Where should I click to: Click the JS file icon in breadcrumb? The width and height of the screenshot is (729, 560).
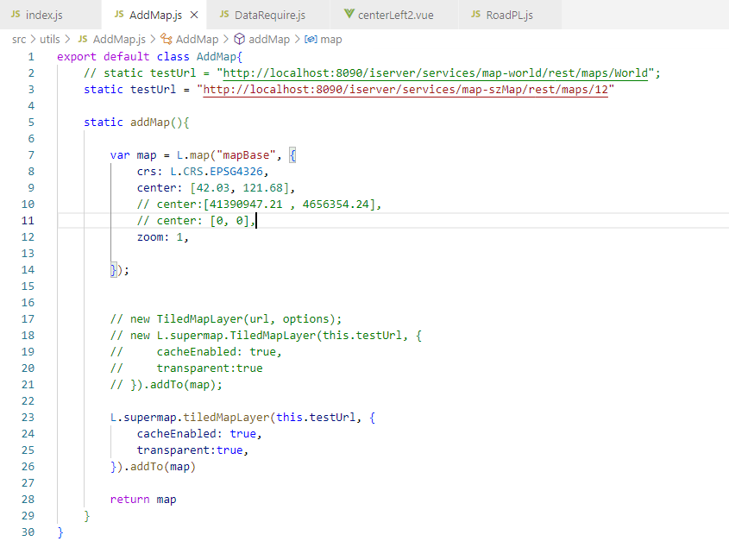pyautogui.click(x=83, y=39)
